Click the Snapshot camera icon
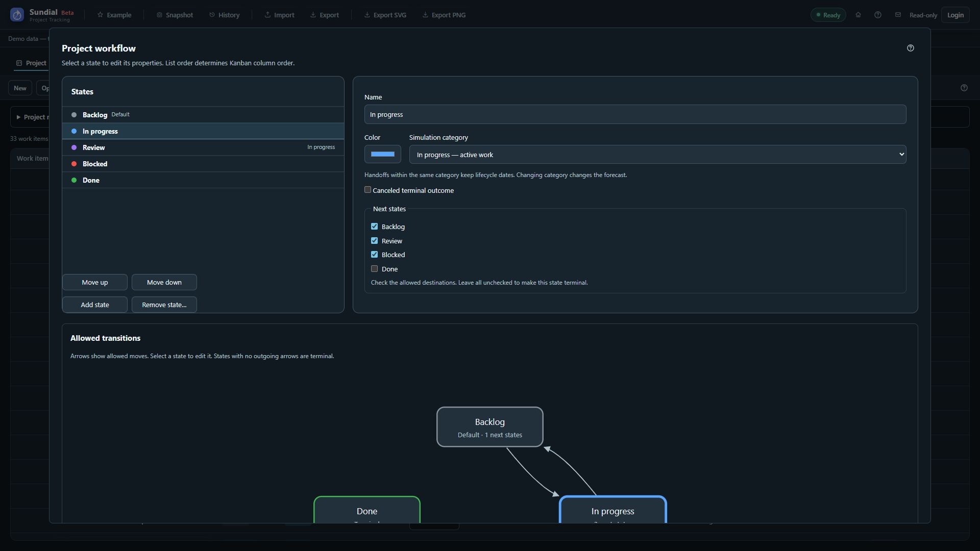This screenshot has height=551, width=980. pos(159,15)
